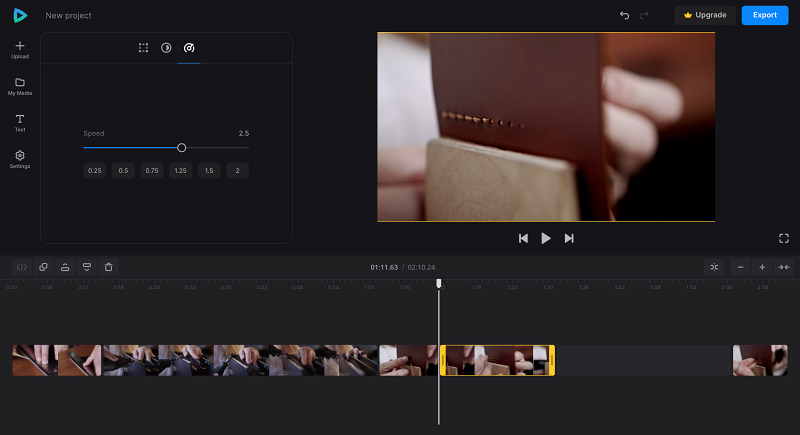Toggle fullscreen preview
The width and height of the screenshot is (800, 435).
tap(784, 239)
